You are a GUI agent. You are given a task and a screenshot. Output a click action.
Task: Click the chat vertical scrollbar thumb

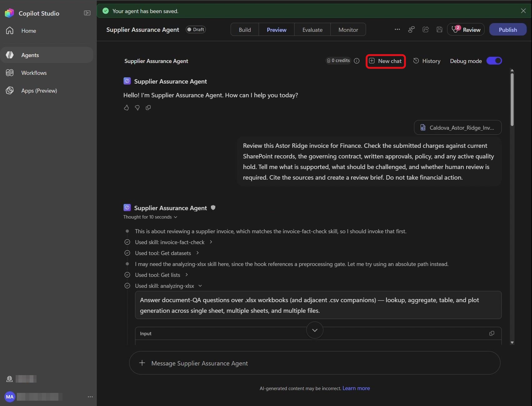pyautogui.click(x=512, y=99)
